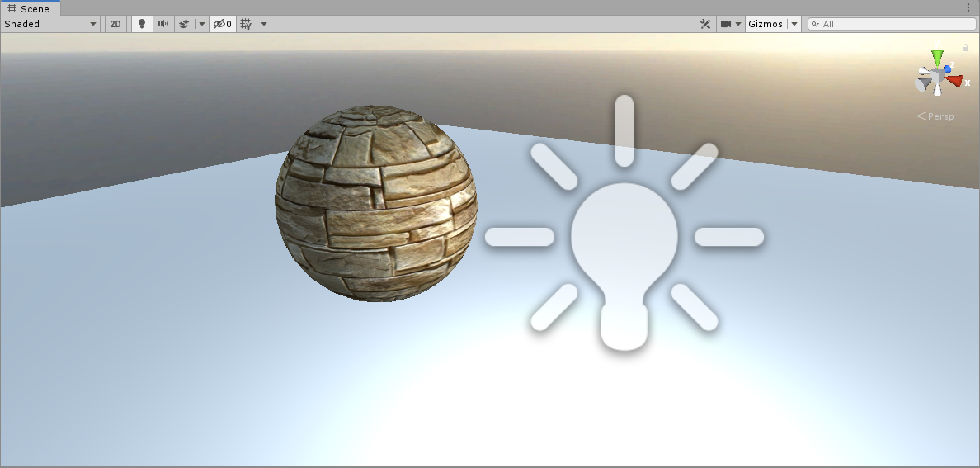
Task: Open the Scene window options menu
Action: tap(968, 7)
